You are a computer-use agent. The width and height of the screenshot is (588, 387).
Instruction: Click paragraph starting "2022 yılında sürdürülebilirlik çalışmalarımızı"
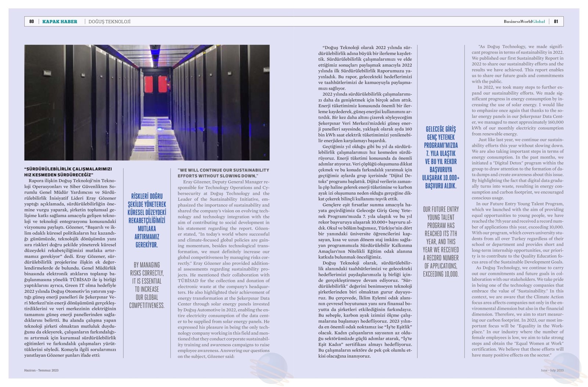pyautogui.click(x=365, y=117)
